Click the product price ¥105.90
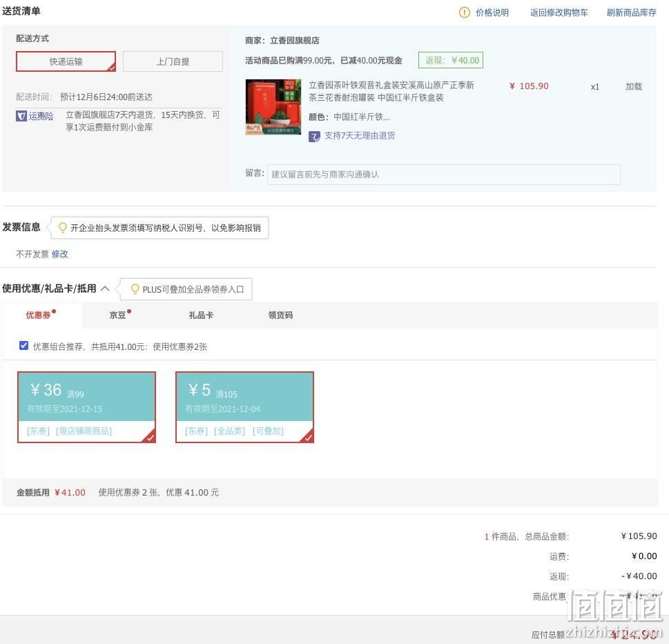This screenshot has height=644, width=669. click(x=529, y=86)
